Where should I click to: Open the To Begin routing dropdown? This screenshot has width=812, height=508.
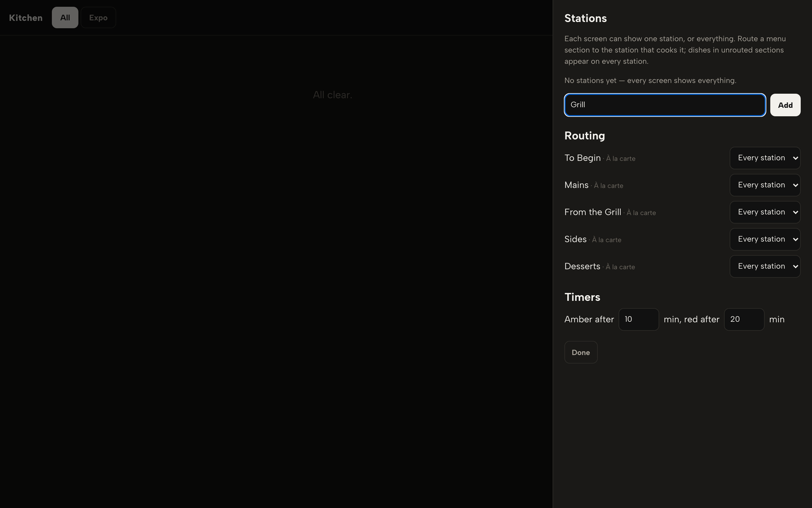coord(765,158)
